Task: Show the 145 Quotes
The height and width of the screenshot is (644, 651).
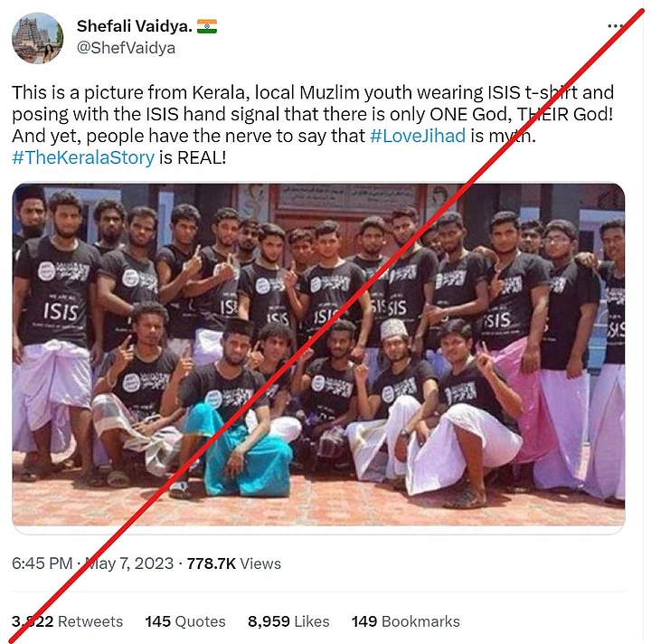Action: (185, 621)
